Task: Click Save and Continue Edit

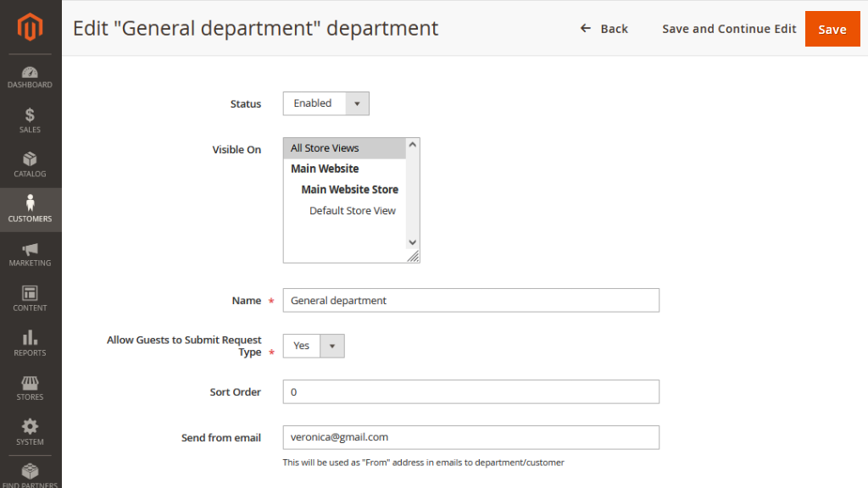Action: pos(729,29)
